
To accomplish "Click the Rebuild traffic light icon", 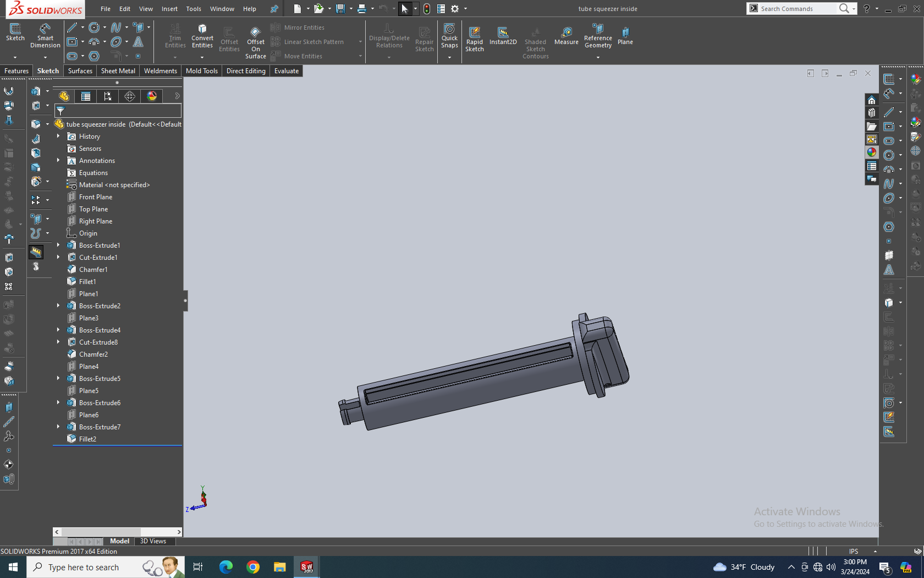I will click(427, 9).
